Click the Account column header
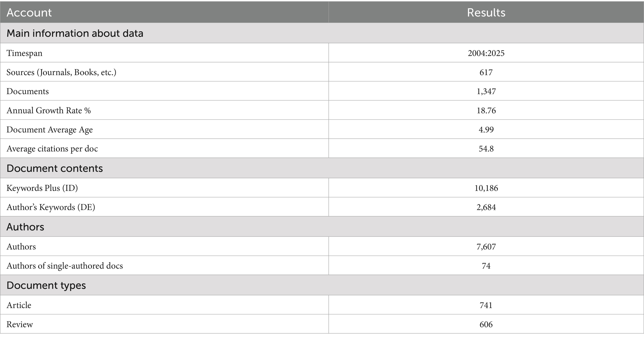Image resolution: width=644 pixels, height=339 pixels. (29, 12)
